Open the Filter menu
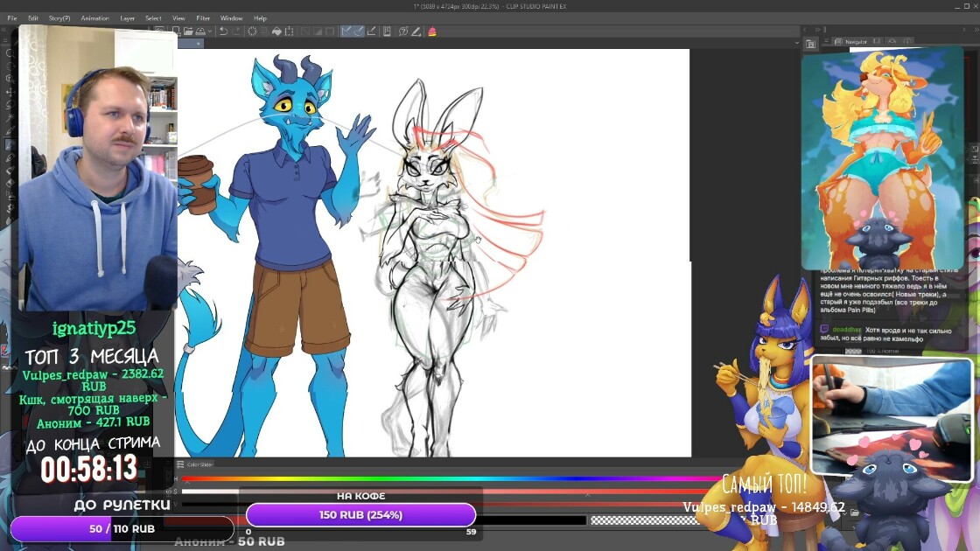This screenshot has width=980, height=551. pos(203,18)
